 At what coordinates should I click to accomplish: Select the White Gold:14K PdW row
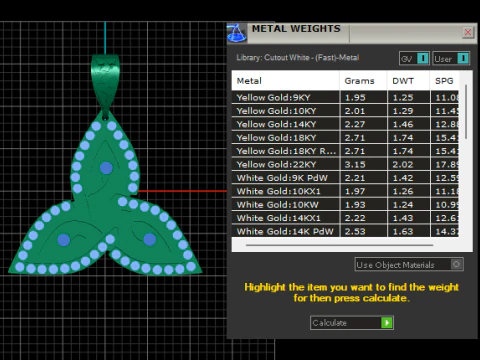click(x=345, y=231)
